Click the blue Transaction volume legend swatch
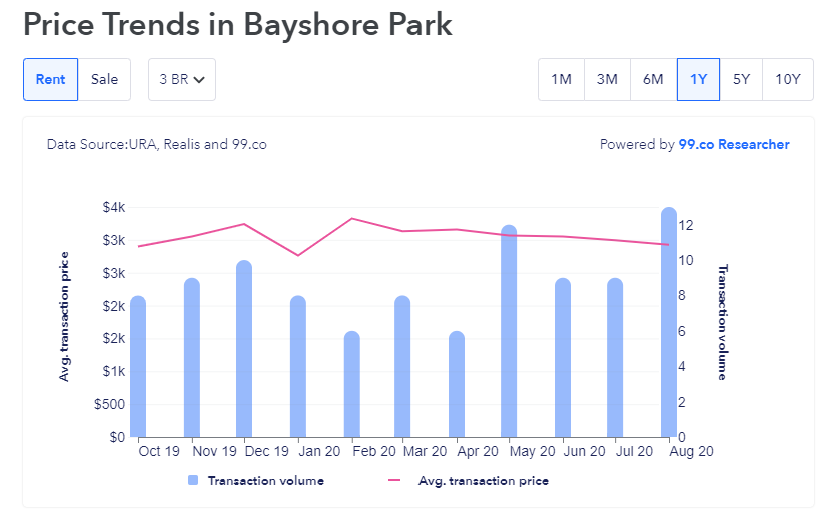This screenshot has width=835, height=525. [193, 480]
